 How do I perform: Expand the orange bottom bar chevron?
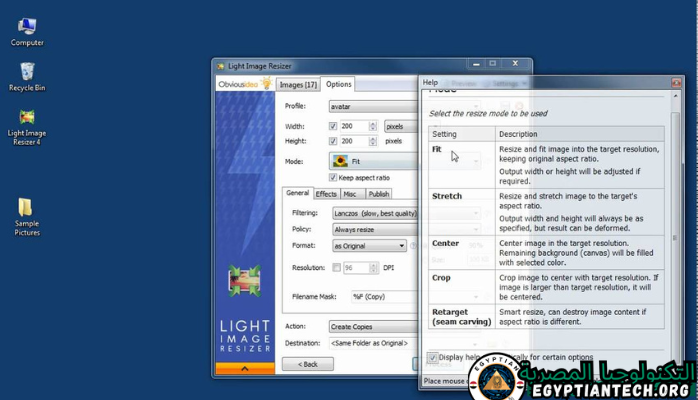pos(245,368)
